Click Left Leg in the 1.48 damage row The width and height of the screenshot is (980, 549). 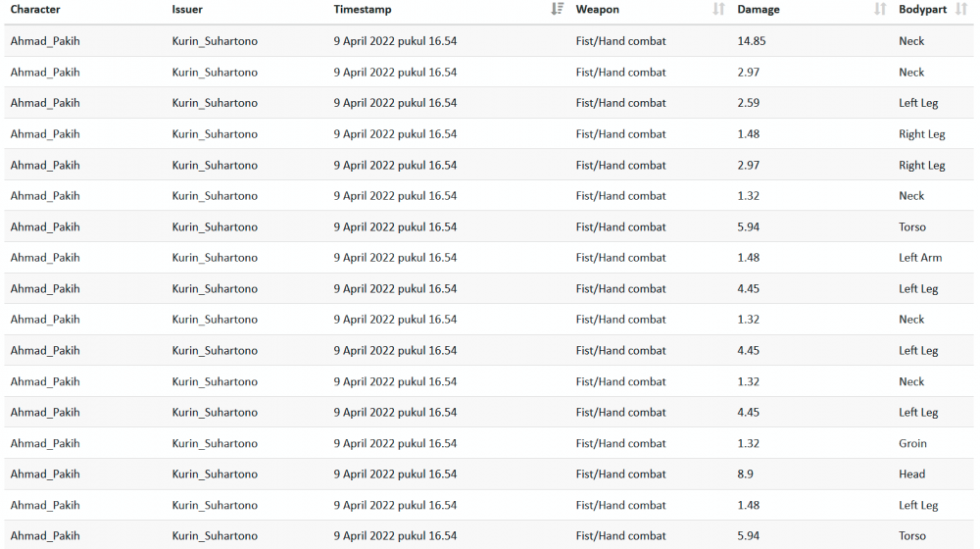[x=918, y=505]
